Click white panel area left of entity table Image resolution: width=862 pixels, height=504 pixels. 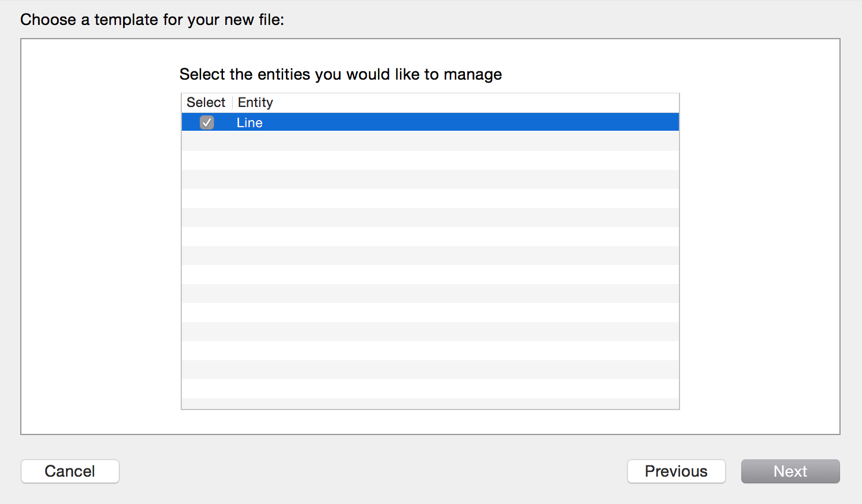(x=101, y=238)
